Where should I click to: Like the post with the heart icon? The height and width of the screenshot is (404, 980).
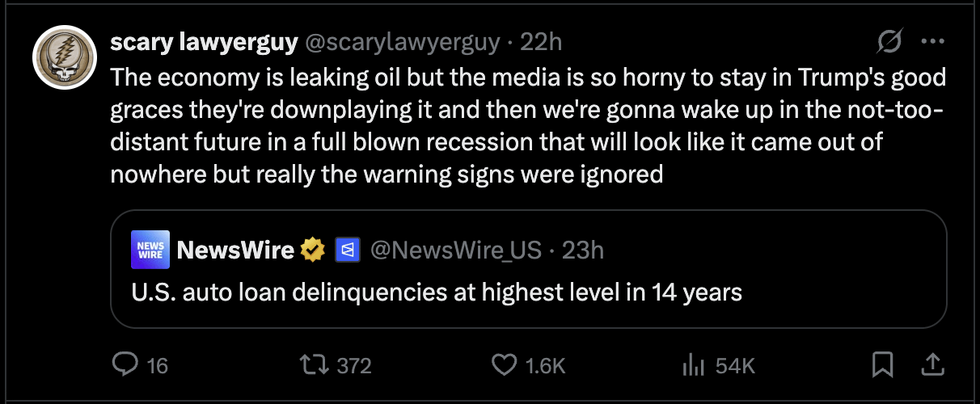click(505, 366)
